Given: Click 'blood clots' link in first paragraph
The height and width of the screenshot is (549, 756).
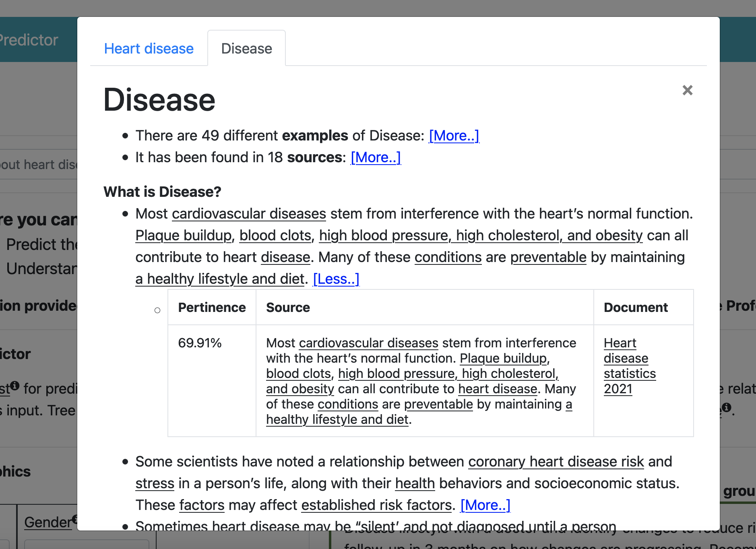Looking at the screenshot, I should 275,235.
